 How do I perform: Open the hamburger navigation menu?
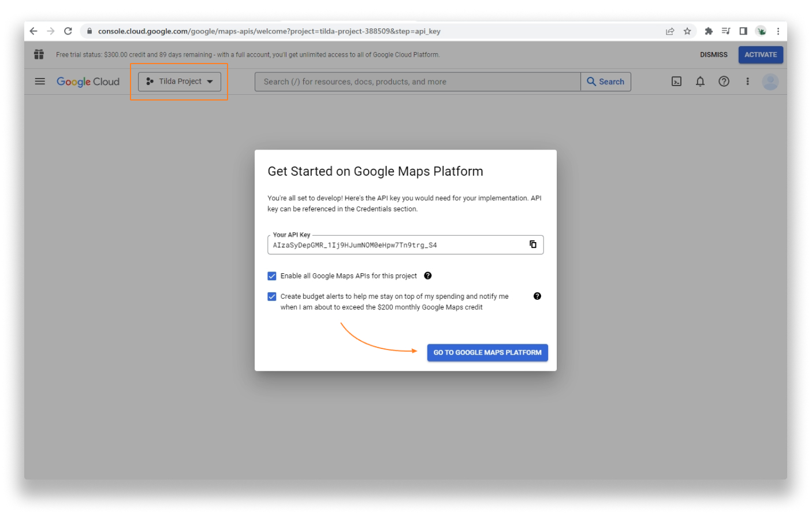click(40, 81)
